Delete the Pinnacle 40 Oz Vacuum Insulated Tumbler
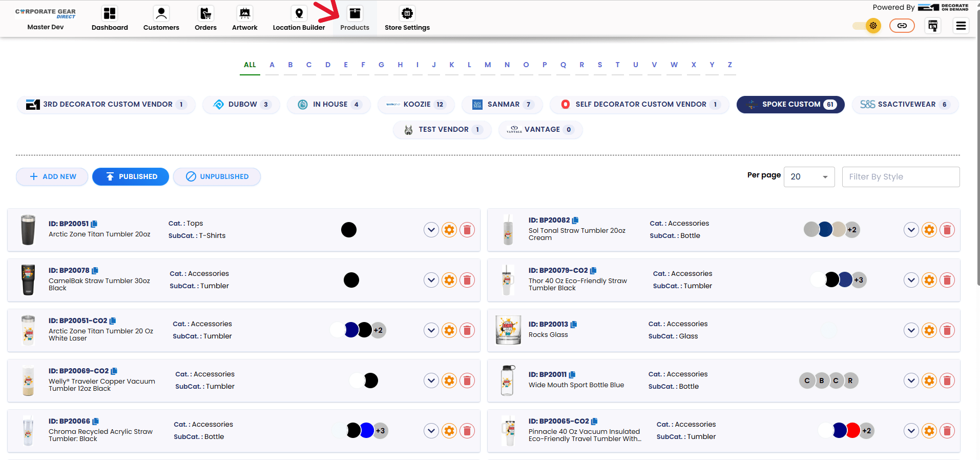Viewport: 980px width, 460px height. point(947,431)
